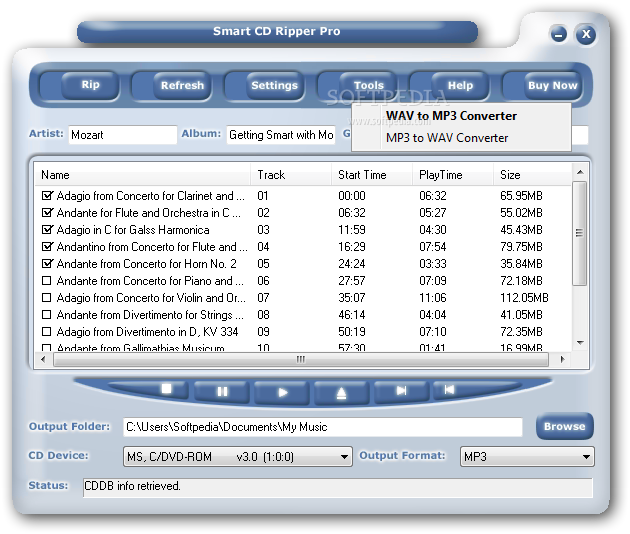Choose MP3 to WAV Converter menu entry
The height and width of the screenshot is (534, 630).
point(447,138)
